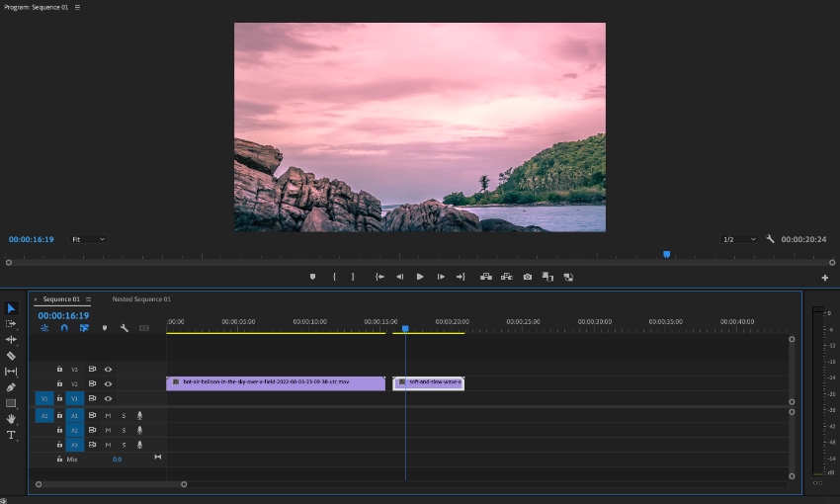The height and width of the screenshot is (504, 840).
Task: Click the timeline horizontal zoom scrollbar
Action: 111,484
